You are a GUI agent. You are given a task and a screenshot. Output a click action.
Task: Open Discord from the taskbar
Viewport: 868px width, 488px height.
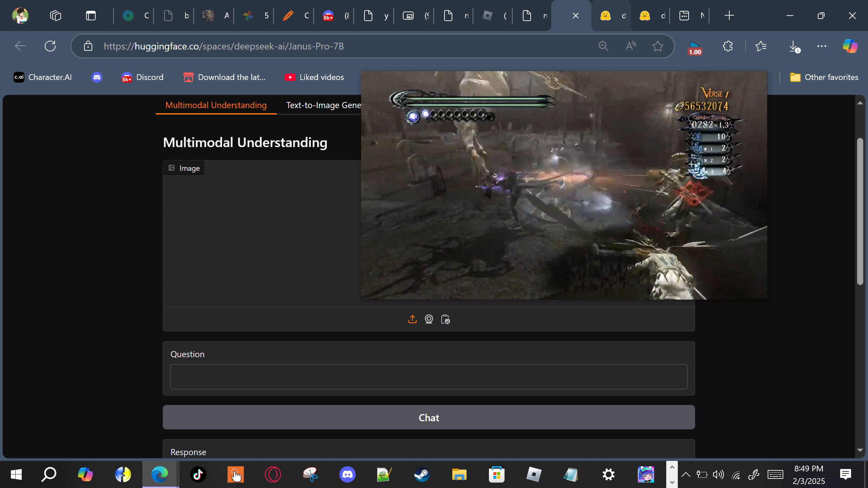(x=348, y=474)
